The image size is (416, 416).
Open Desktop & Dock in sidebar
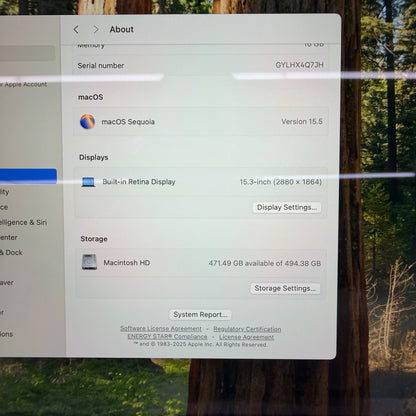pyautogui.click(x=11, y=253)
